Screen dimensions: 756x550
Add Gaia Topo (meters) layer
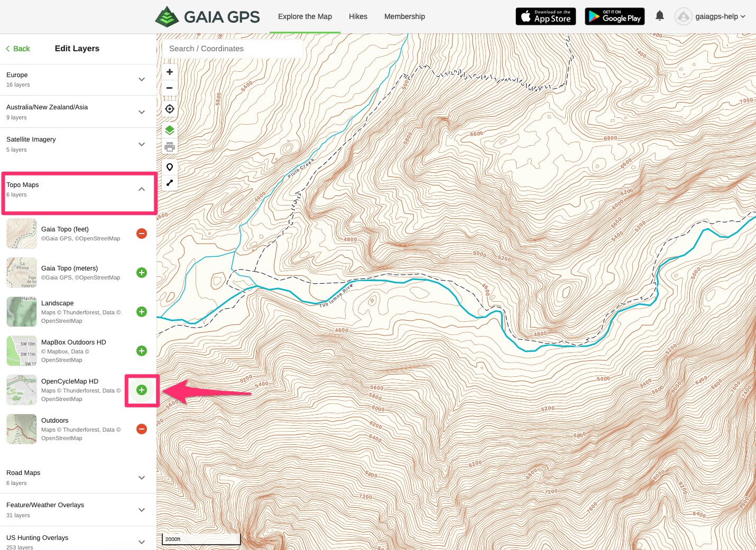pyautogui.click(x=142, y=273)
